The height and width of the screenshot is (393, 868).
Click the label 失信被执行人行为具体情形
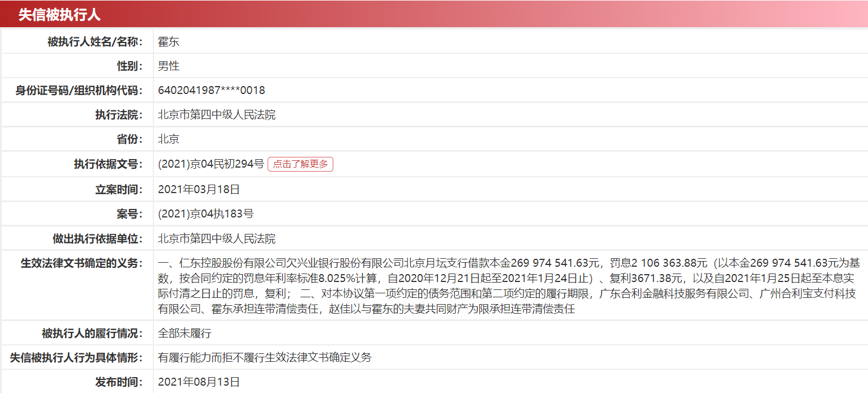click(76, 357)
